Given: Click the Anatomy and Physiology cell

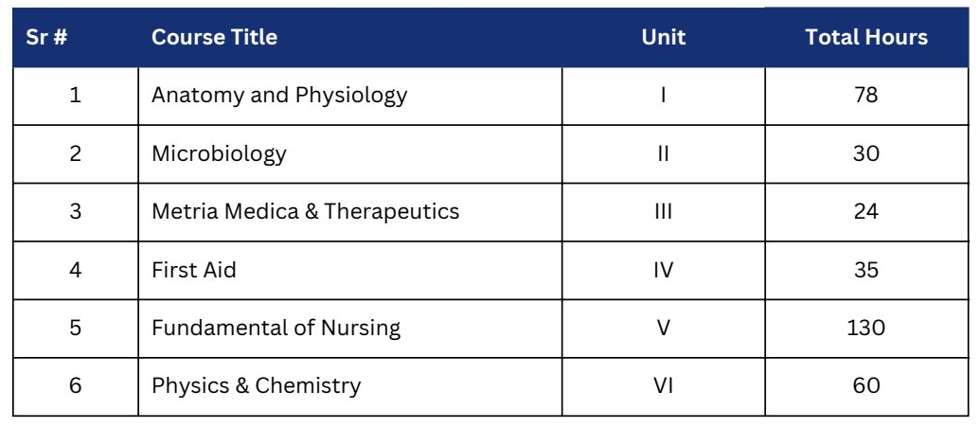Looking at the screenshot, I should pos(350,96).
